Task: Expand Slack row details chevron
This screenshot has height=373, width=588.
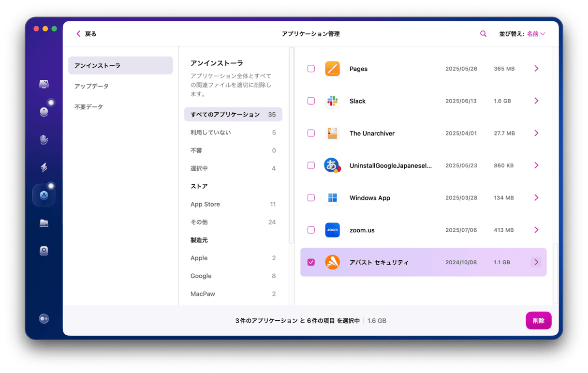Action: [x=536, y=101]
